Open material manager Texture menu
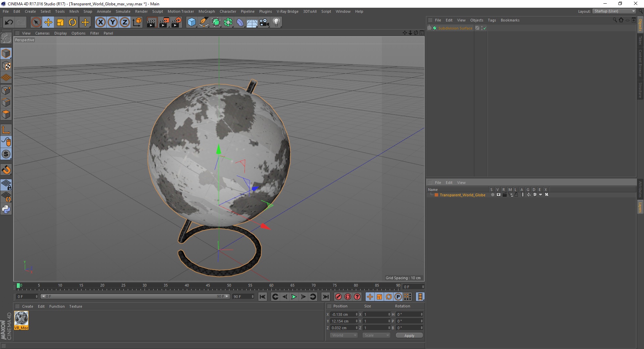 click(75, 306)
